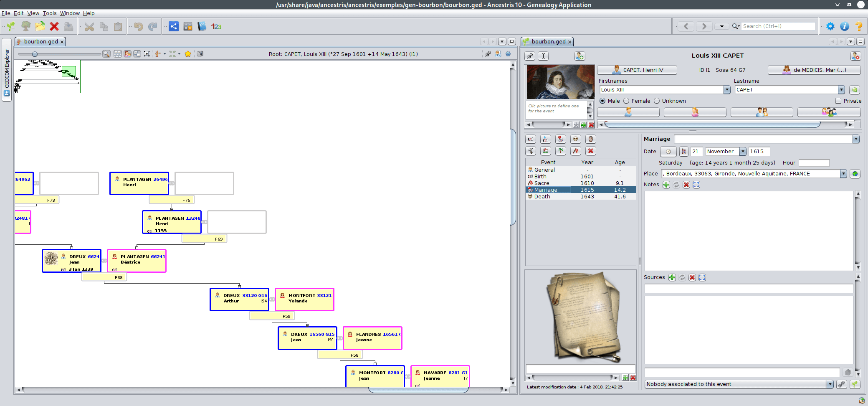
Task: Open the calculator tool icon
Action: pyautogui.click(x=188, y=26)
